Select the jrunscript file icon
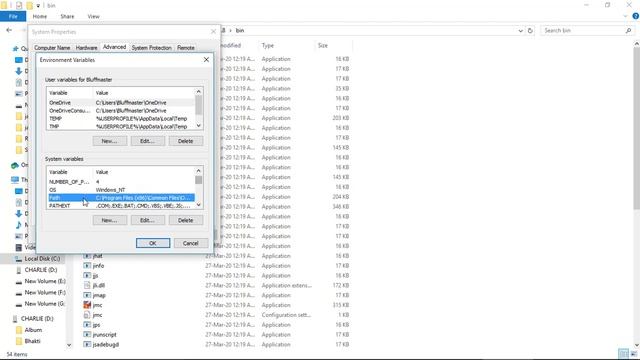This screenshot has width=640, height=360. (87, 335)
